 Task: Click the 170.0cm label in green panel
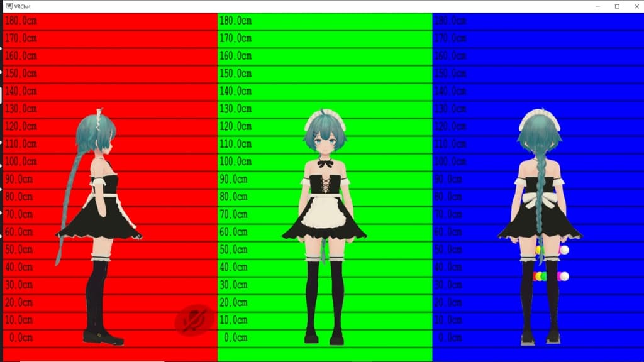pyautogui.click(x=235, y=38)
